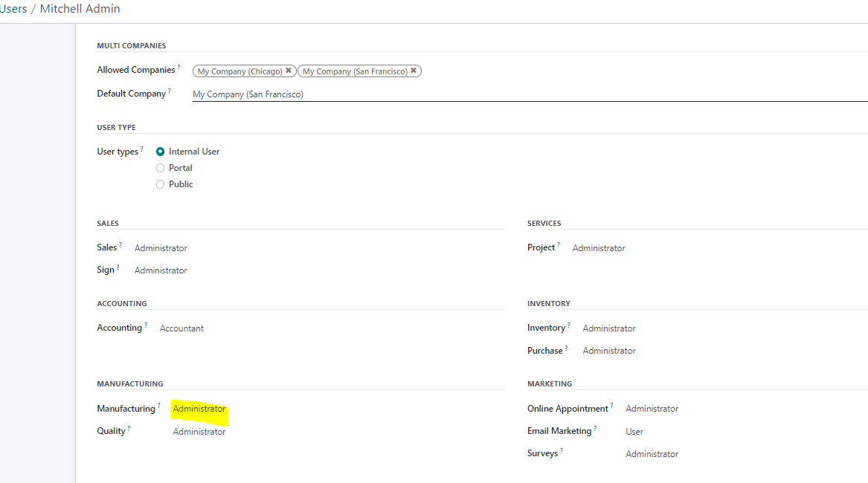Go back to Users breadcrumb
The image size is (868, 483).
point(13,9)
